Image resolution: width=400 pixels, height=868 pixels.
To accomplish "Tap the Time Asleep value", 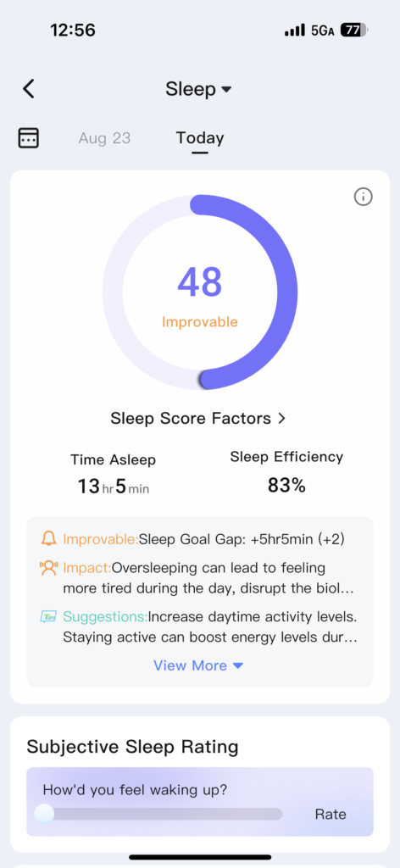I will tap(114, 487).
